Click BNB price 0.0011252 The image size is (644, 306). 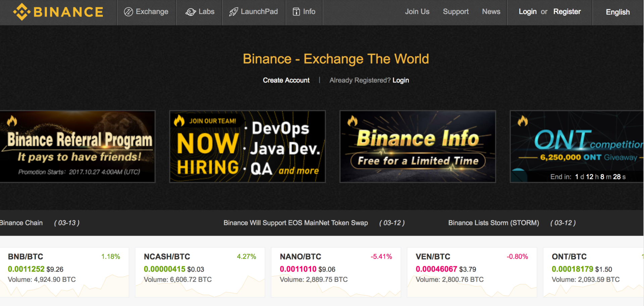(x=26, y=269)
